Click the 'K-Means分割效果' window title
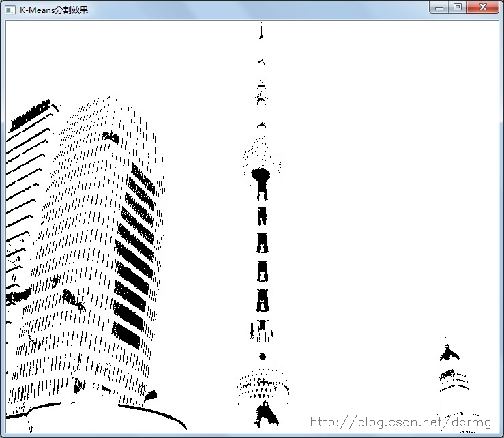This screenshot has width=504, height=438. pos(54,10)
